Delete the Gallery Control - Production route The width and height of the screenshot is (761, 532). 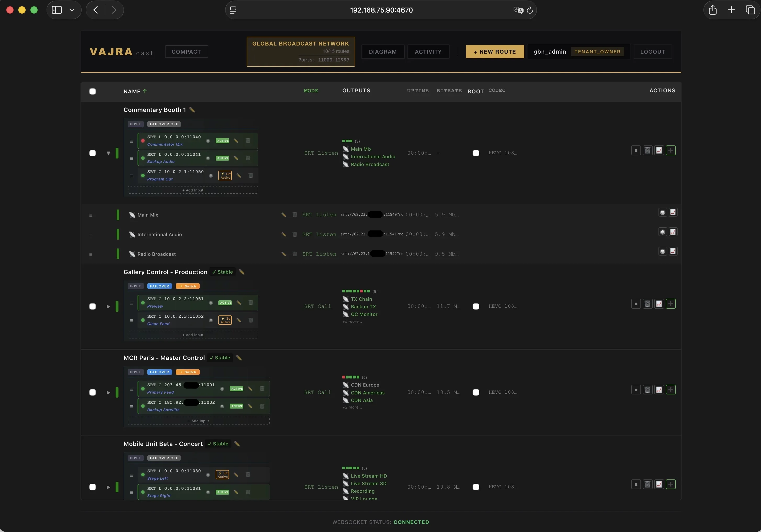tap(648, 303)
